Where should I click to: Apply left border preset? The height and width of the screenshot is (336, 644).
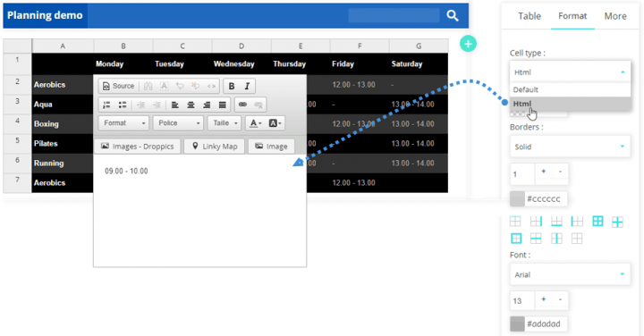[x=577, y=222]
